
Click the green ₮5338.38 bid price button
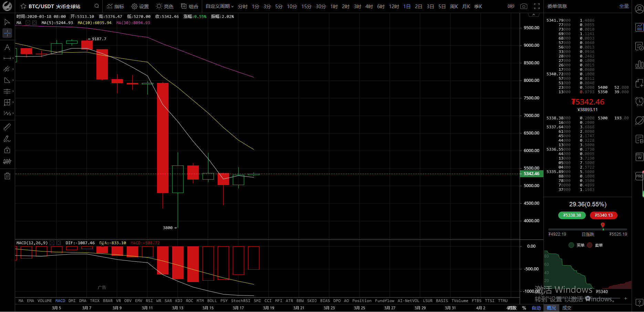[x=572, y=215]
